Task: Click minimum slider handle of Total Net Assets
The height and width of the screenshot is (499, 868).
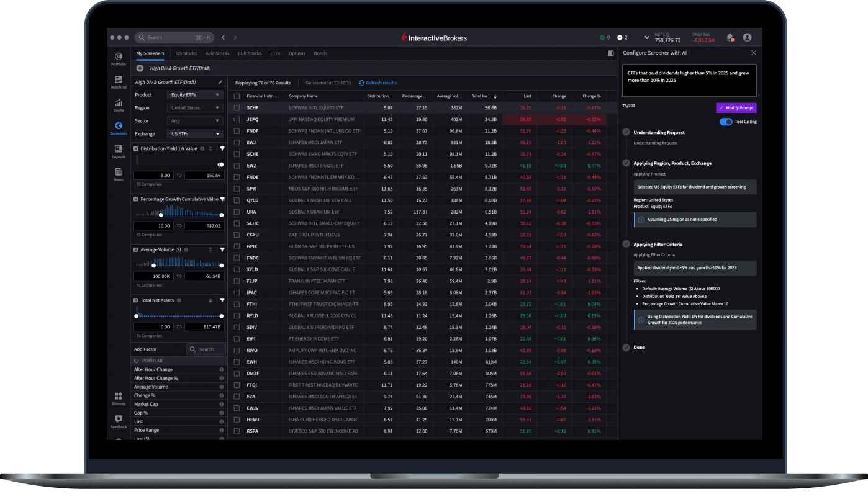Action: click(x=136, y=316)
